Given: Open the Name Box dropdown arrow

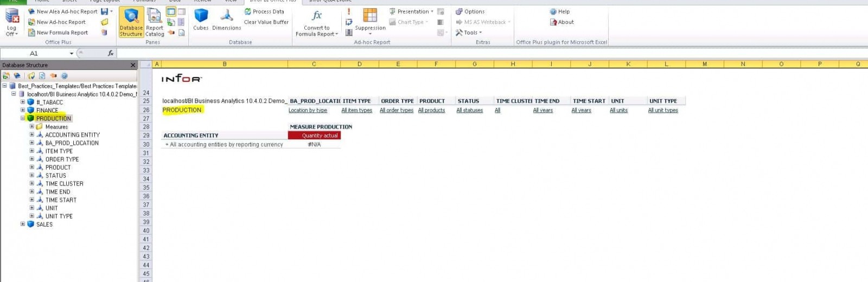Looking at the screenshot, I should click(x=72, y=53).
